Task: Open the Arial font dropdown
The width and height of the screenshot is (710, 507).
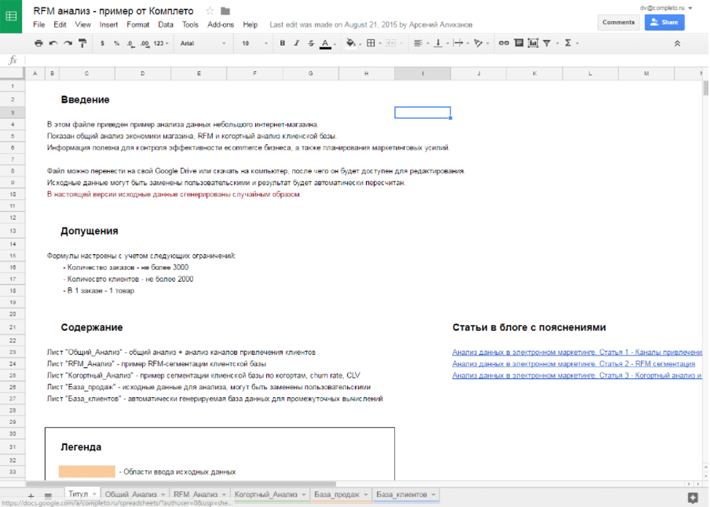Action: 203,43
